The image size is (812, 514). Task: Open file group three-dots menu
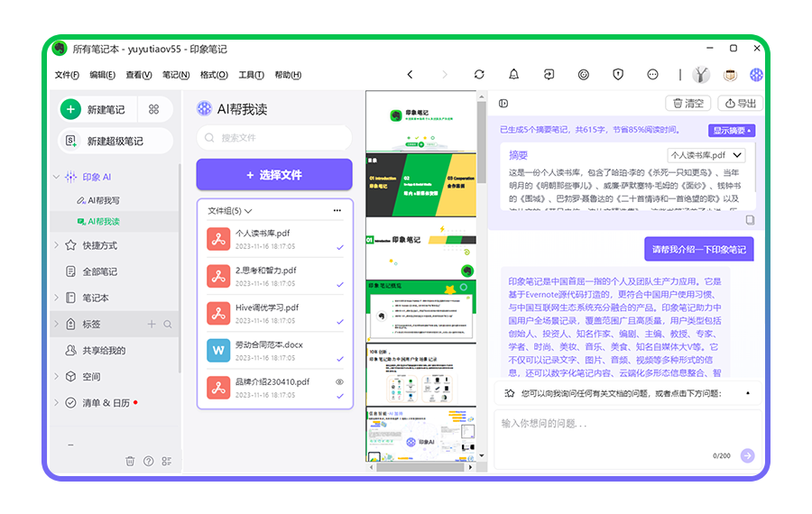(337, 210)
